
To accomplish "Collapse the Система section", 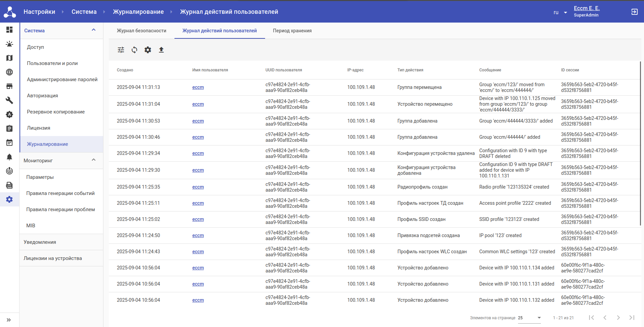I will (94, 30).
